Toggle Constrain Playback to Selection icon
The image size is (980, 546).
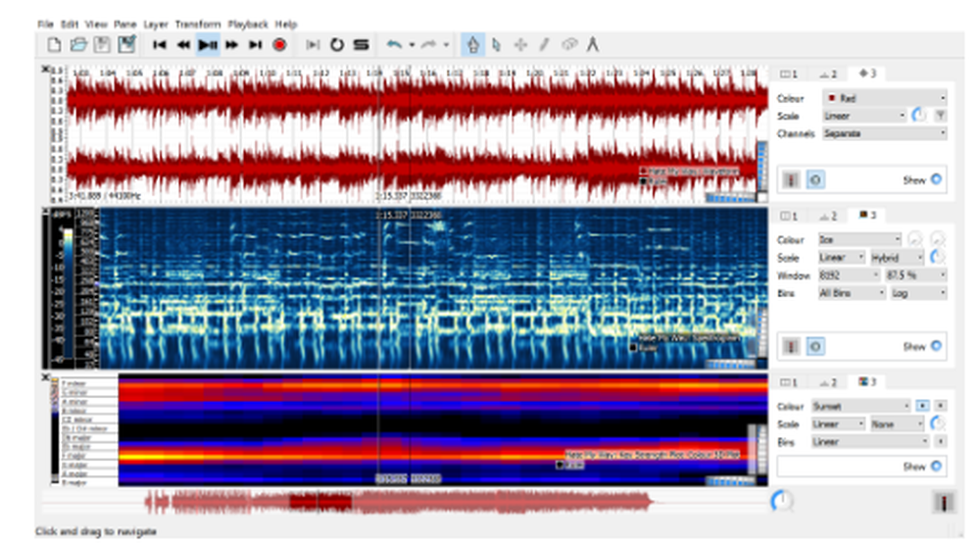[313, 44]
